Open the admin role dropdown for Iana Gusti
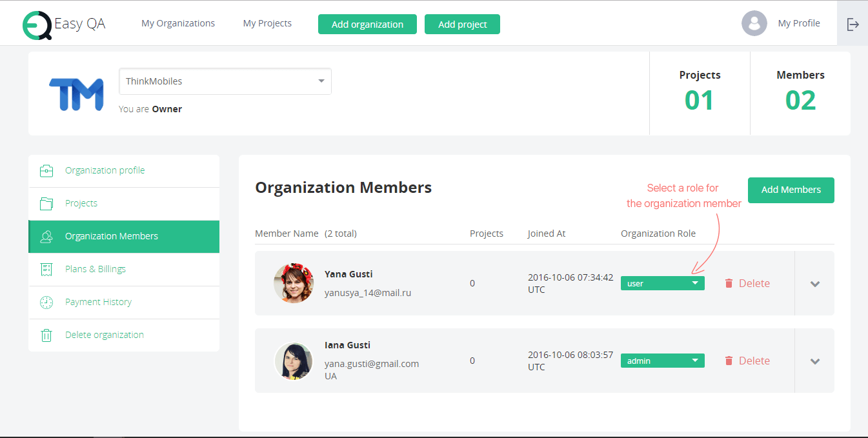868x438 pixels. click(662, 360)
